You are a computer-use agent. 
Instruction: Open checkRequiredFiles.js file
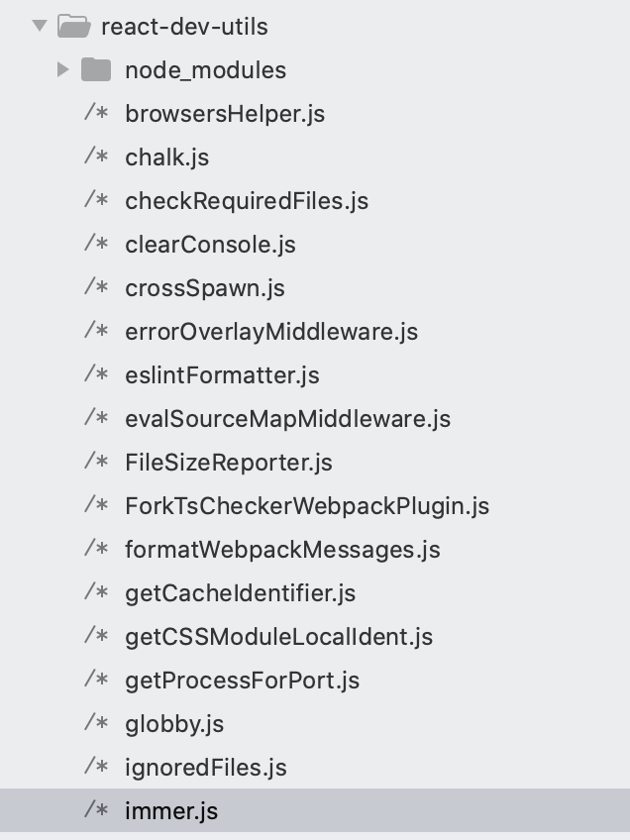[246, 200]
